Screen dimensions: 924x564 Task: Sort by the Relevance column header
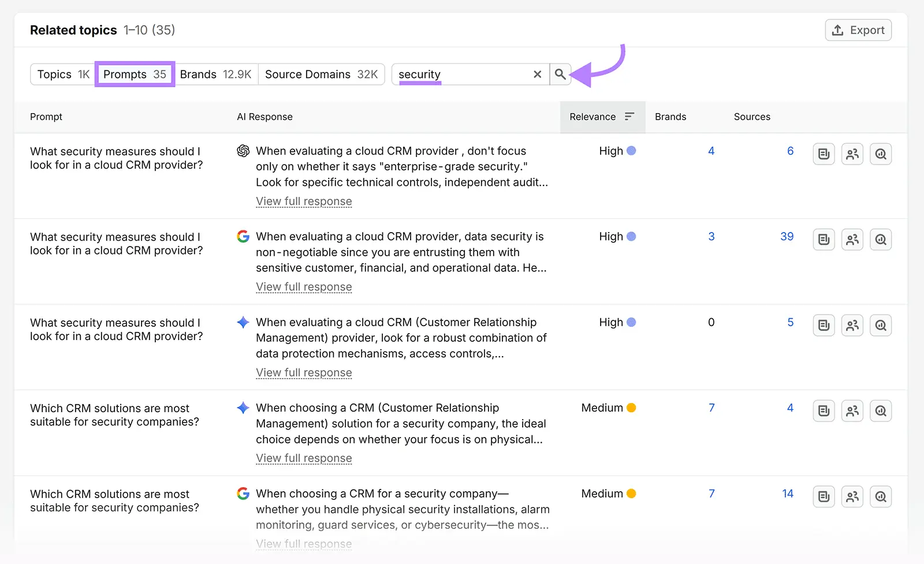602,117
